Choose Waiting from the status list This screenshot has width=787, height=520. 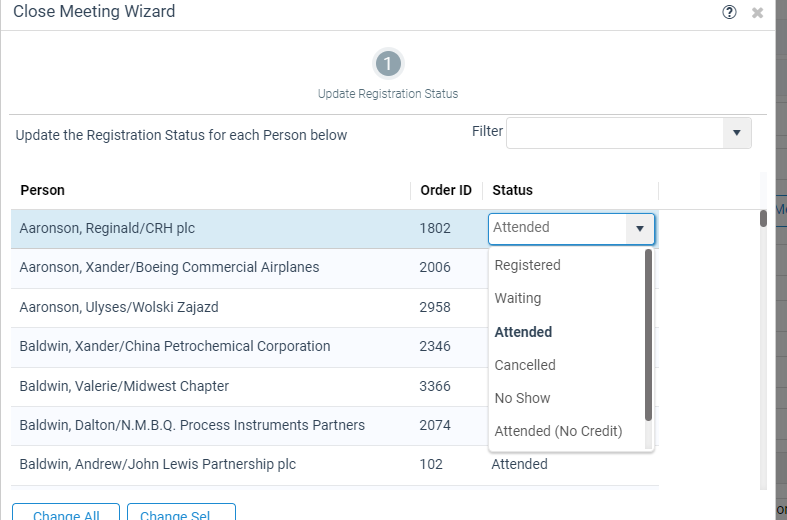[x=567, y=298]
